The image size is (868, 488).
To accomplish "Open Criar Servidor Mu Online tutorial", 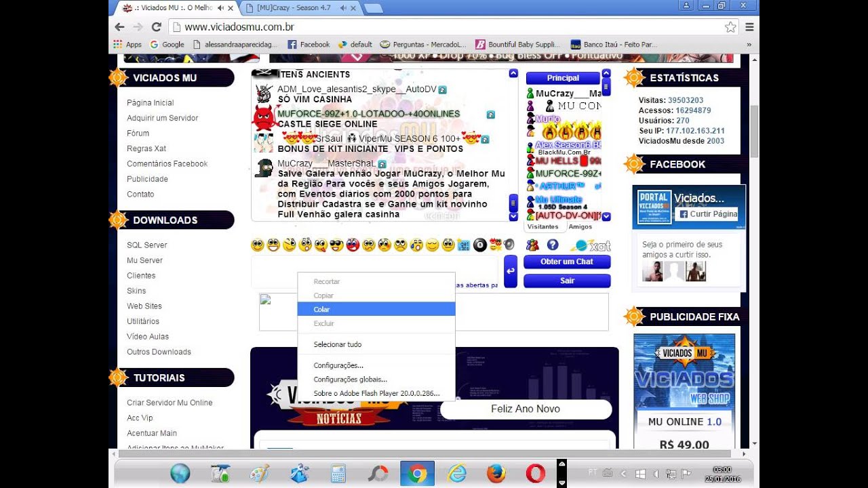I will (170, 403).
